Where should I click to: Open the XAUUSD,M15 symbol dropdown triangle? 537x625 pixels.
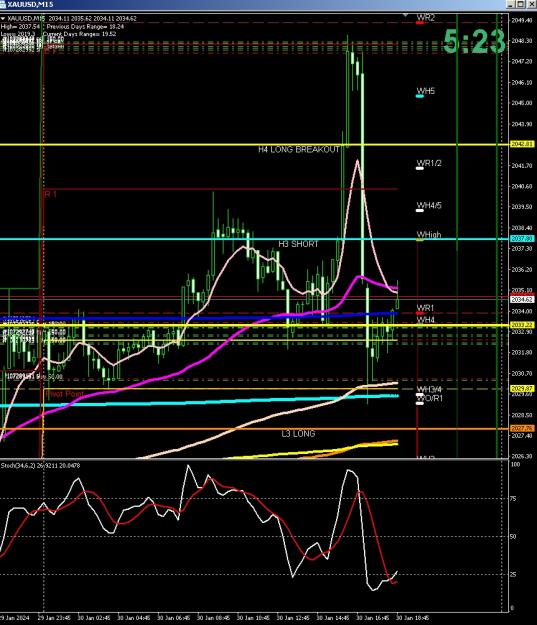click(x=3, y=18)
